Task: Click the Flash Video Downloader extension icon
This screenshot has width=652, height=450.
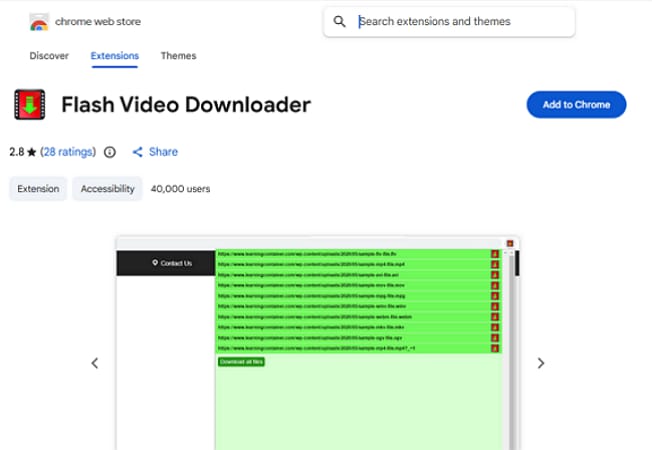Action: point(30,104)
